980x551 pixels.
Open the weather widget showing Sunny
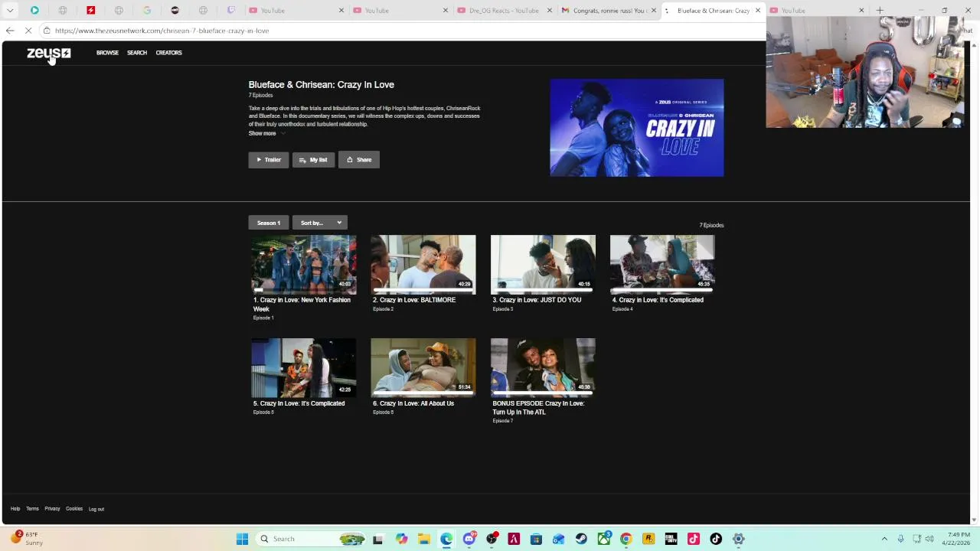pos(27,539)
